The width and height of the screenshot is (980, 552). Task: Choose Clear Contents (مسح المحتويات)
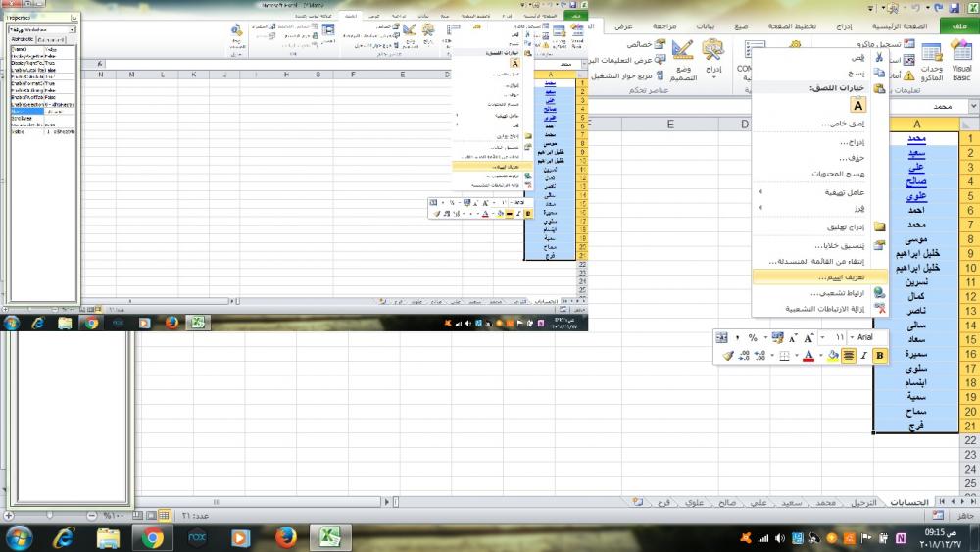click(819, 174)
